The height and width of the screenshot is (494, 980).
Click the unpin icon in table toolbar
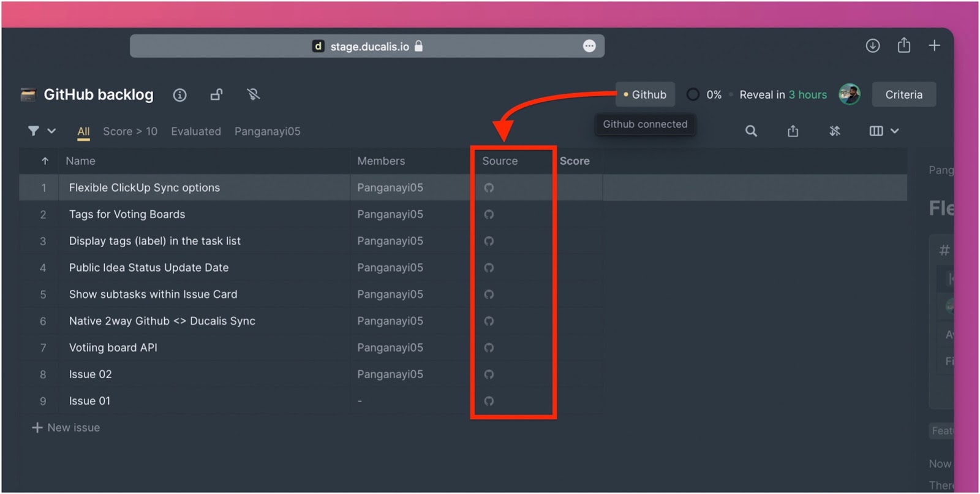tap(834, 131)
